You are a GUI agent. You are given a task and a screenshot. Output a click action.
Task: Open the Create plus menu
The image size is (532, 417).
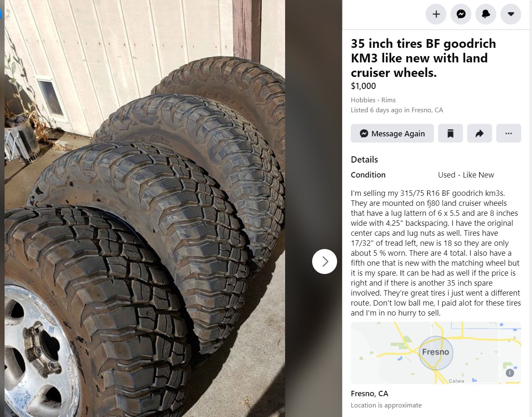point(436,14)
